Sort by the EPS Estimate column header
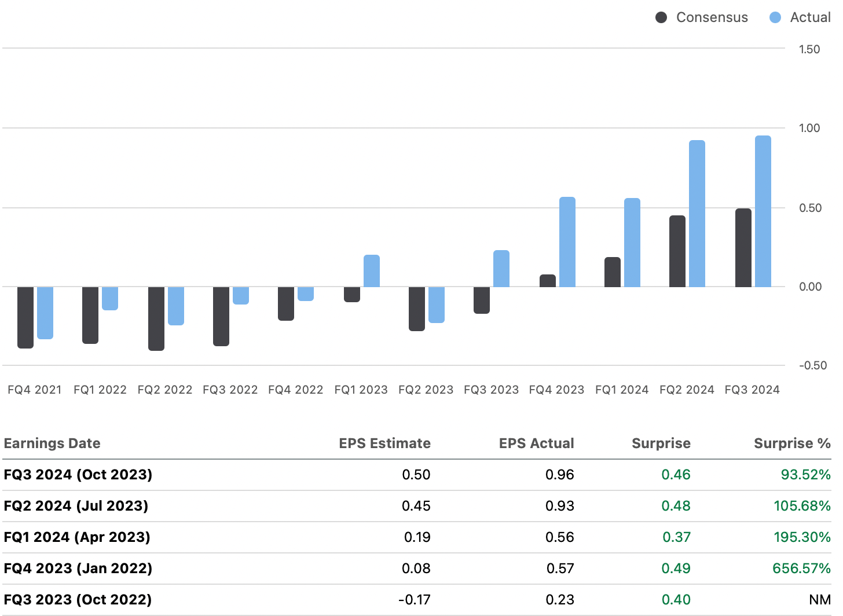 point(384,443)
